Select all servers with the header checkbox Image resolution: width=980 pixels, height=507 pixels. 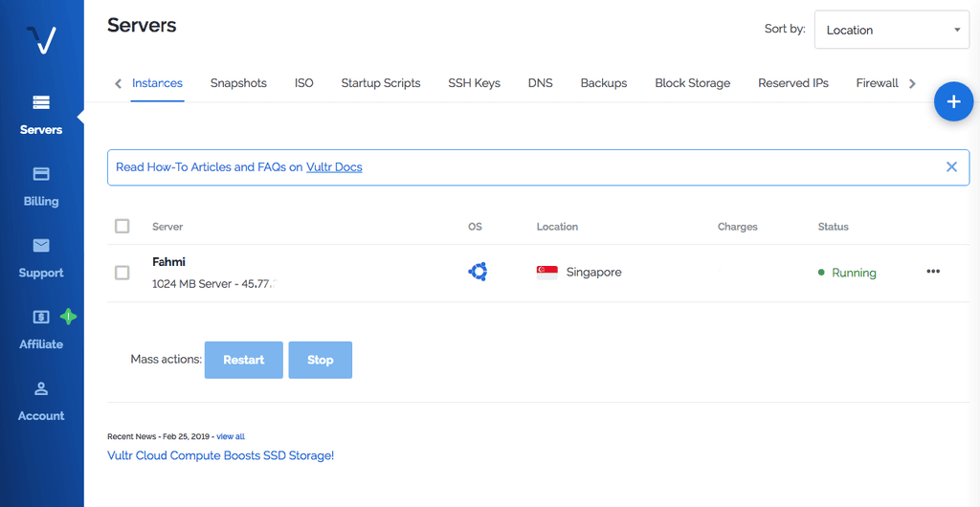[x=122, y=226]
